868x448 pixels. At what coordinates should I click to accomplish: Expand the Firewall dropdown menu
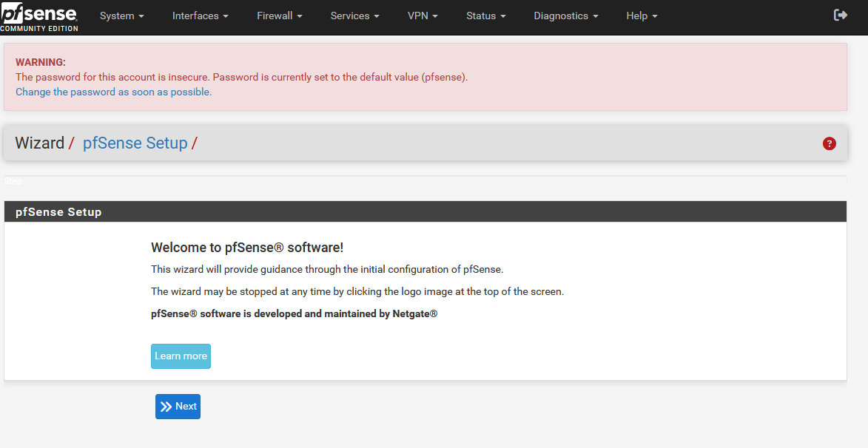278,16
